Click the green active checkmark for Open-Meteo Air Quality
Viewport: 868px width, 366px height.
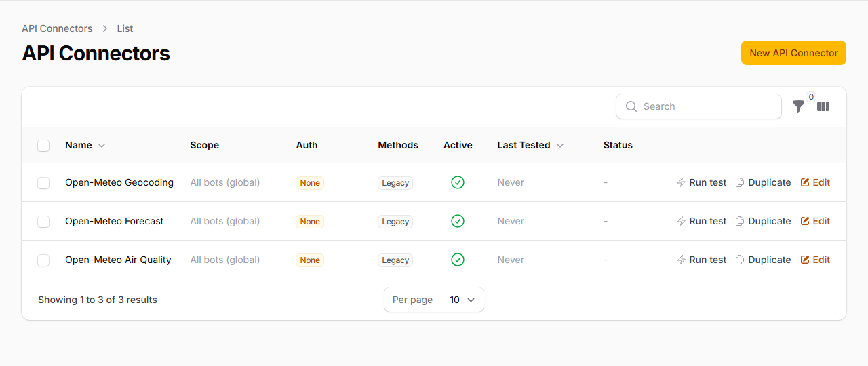tap(458, 260)
